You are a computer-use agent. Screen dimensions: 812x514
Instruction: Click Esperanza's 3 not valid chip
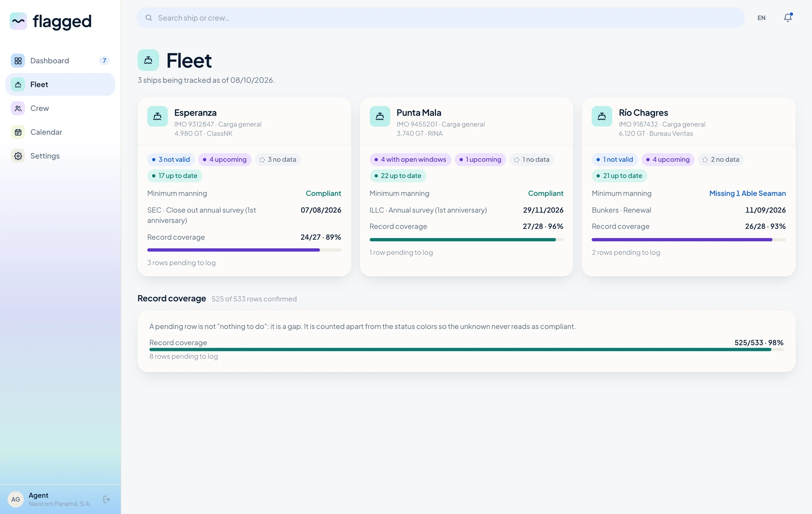pos(171,159)
